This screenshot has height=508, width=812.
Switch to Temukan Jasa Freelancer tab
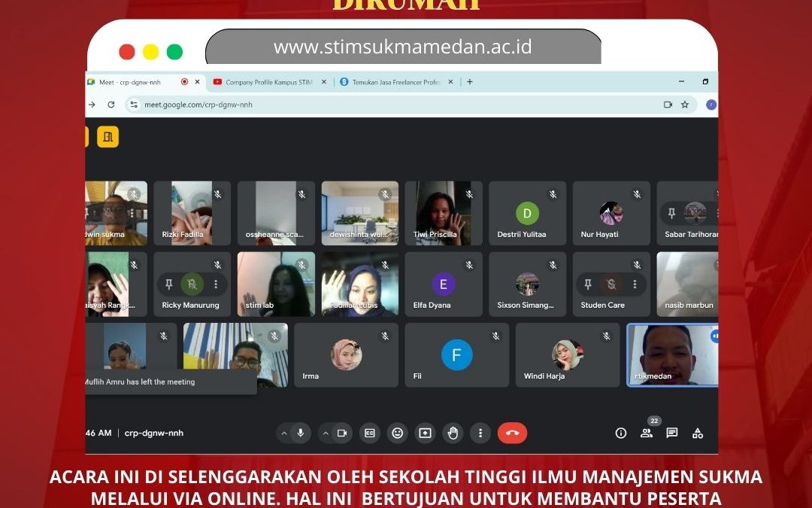[x=395, y=82]
